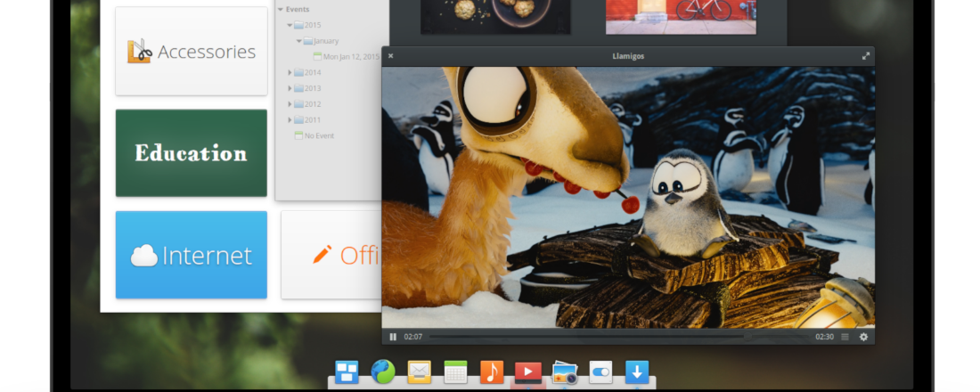Viewport: 980px width, 392px height.
Task: Select the Mon Jan 12, 2015 event
Action: 347,56
